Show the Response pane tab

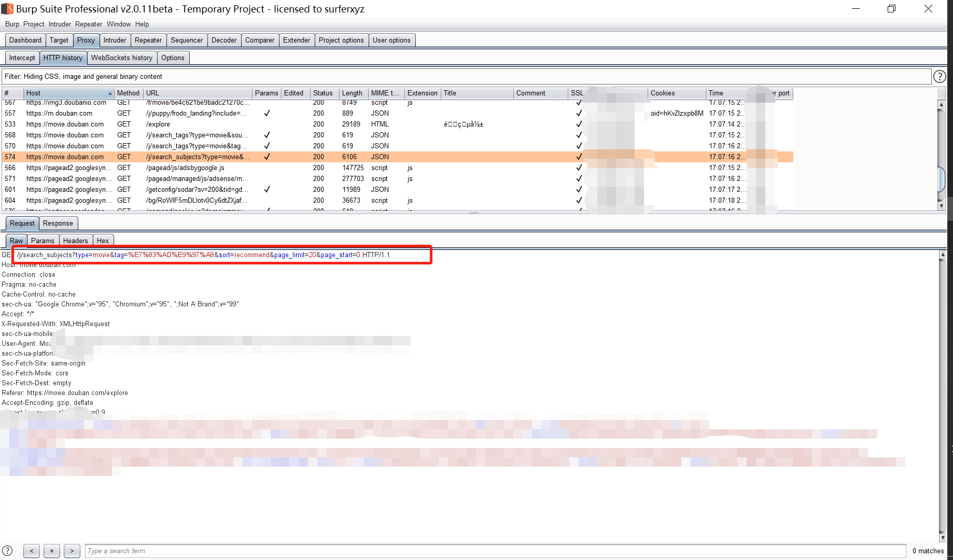pos(58,223)
